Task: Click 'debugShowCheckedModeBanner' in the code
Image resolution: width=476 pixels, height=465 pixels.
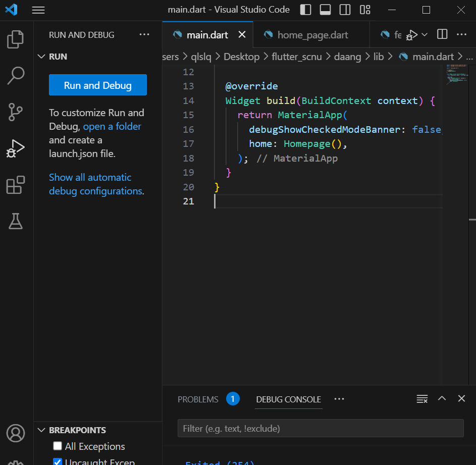Action: click(x=325, y=129)
